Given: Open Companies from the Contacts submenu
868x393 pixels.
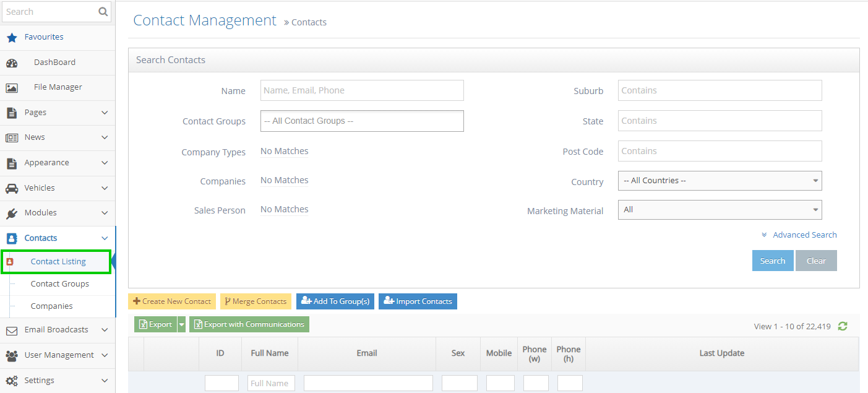Looking at the screenshot, I should point(51,306).
